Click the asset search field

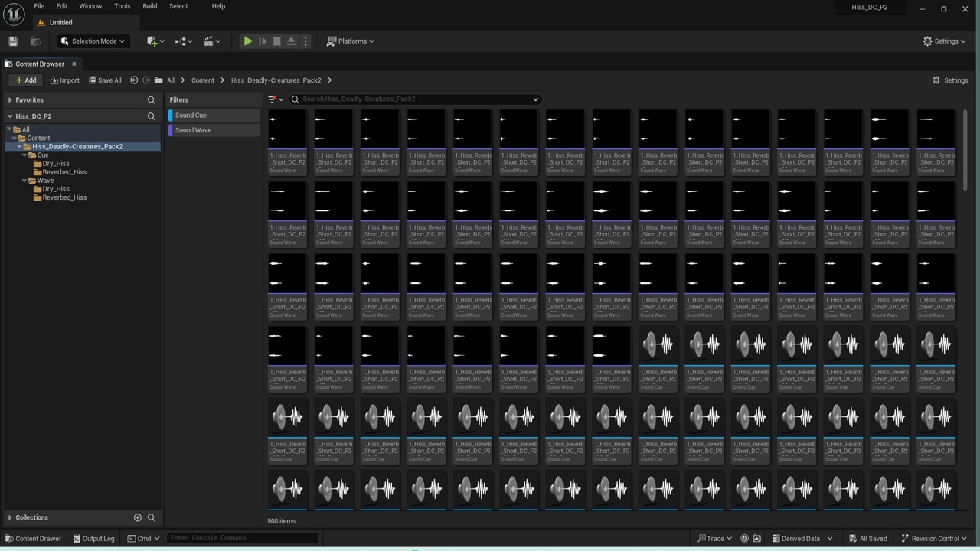click(x=415, y=99)
